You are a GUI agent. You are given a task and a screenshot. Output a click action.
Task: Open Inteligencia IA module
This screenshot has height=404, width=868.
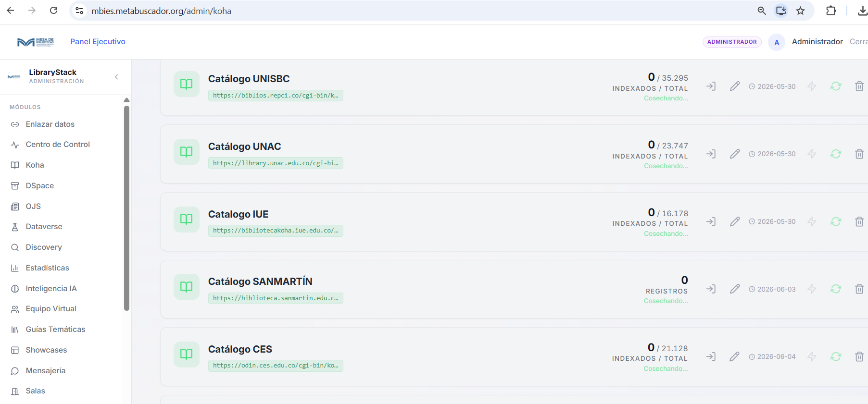tap(51, 289)
